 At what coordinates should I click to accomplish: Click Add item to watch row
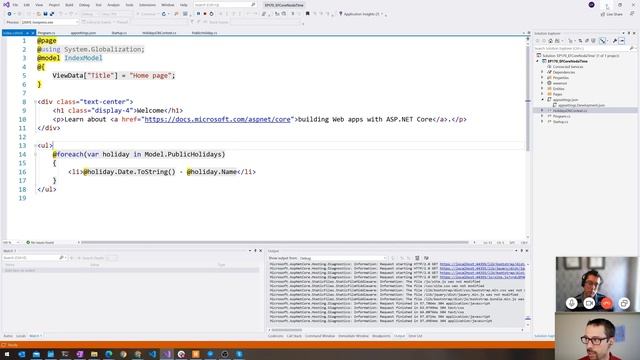coord(131,270)
